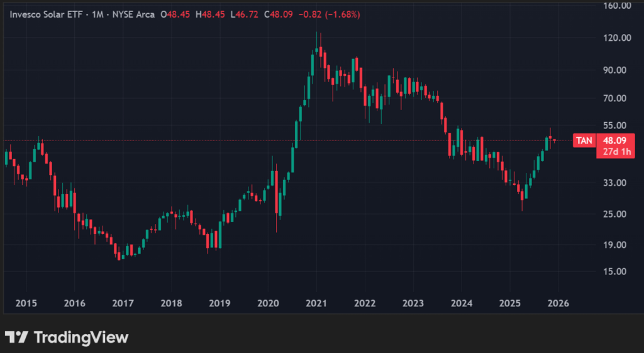Click the 2015 label on time axis

click(26, 303)
